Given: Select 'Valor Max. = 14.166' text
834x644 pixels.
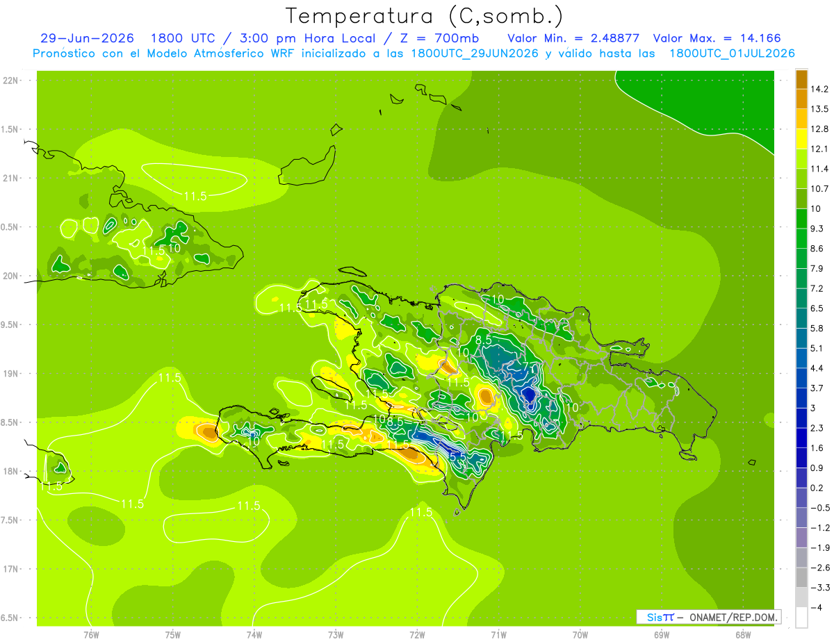Looking at the screenshot, I should click(x=718, y=38).
